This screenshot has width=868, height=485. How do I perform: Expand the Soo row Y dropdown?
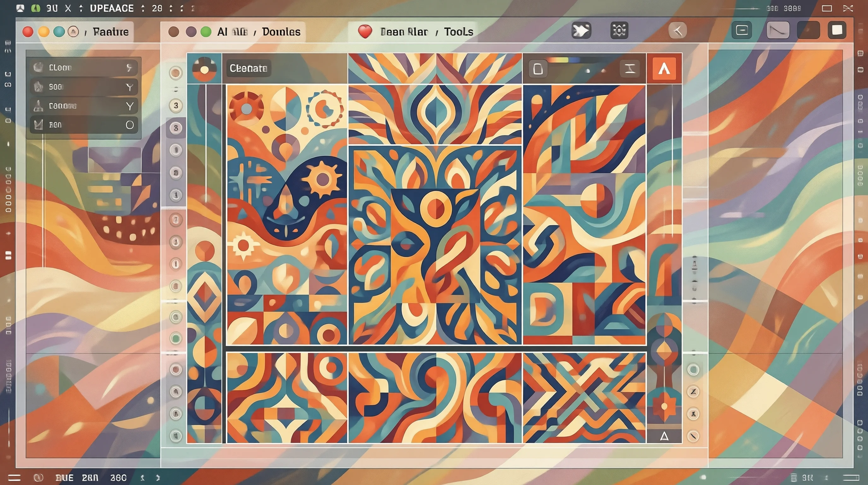(129, 87)
